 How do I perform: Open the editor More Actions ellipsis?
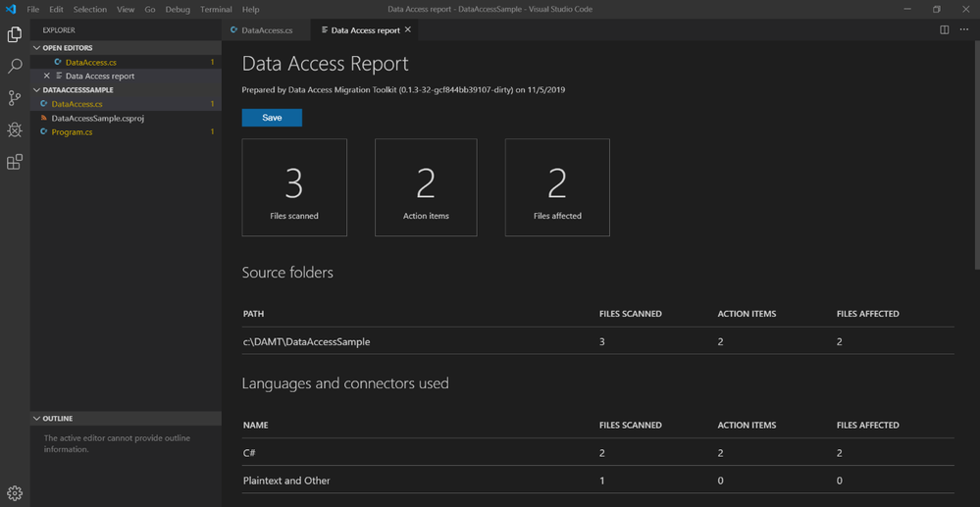tap(963, 30)
